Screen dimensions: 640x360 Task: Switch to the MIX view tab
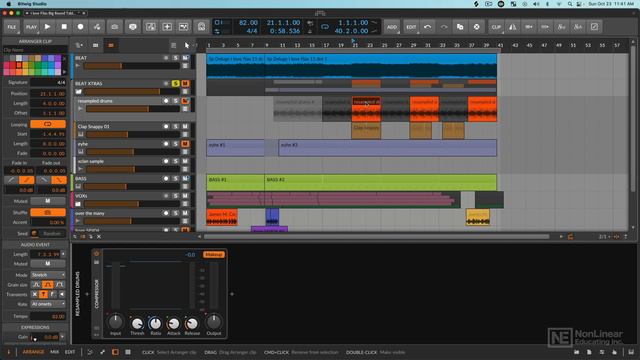tap(54, 352)
